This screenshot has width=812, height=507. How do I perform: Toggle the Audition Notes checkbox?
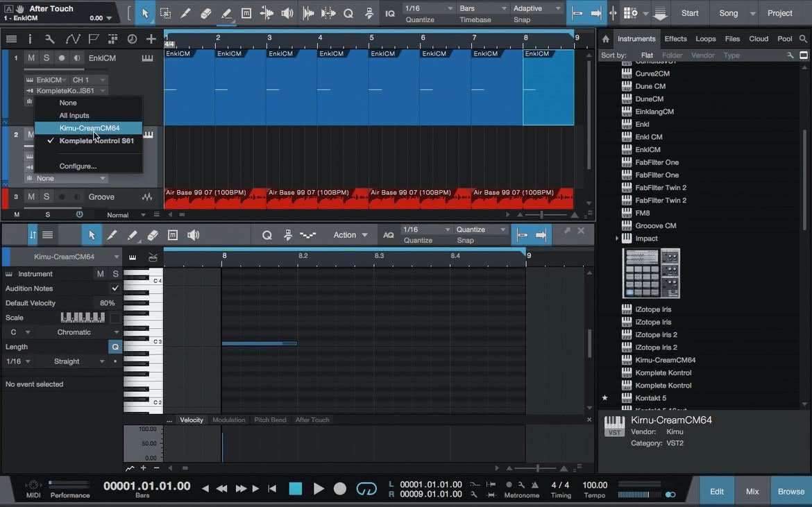point(115,288)
